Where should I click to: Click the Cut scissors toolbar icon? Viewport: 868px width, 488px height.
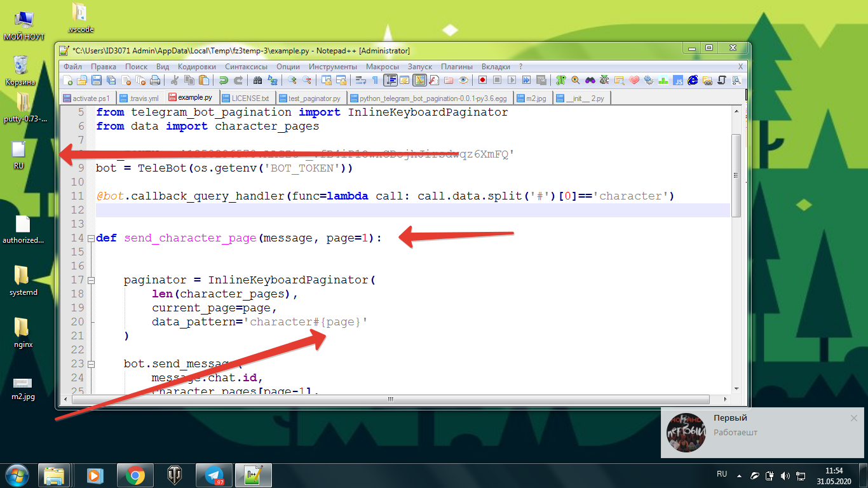(x=175, y=81)
